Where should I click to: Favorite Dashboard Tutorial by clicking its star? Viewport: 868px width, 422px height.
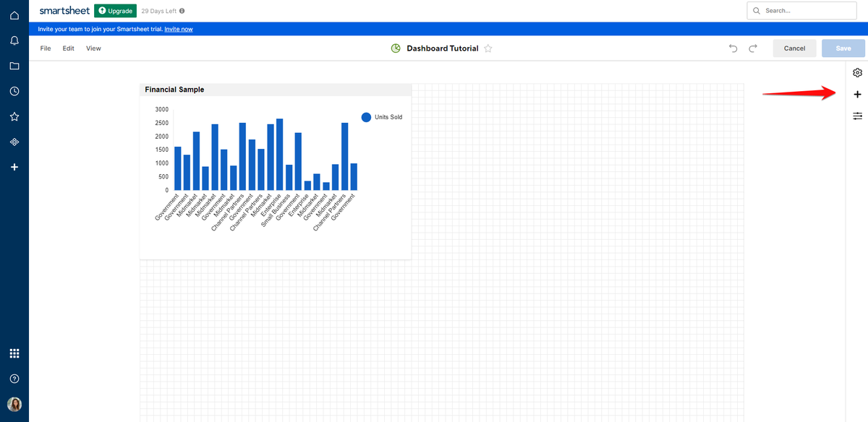488,48
